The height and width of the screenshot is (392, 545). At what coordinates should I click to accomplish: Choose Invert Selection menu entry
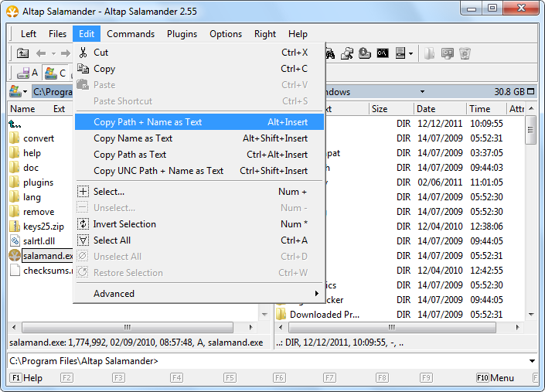(x=199, y=224)
